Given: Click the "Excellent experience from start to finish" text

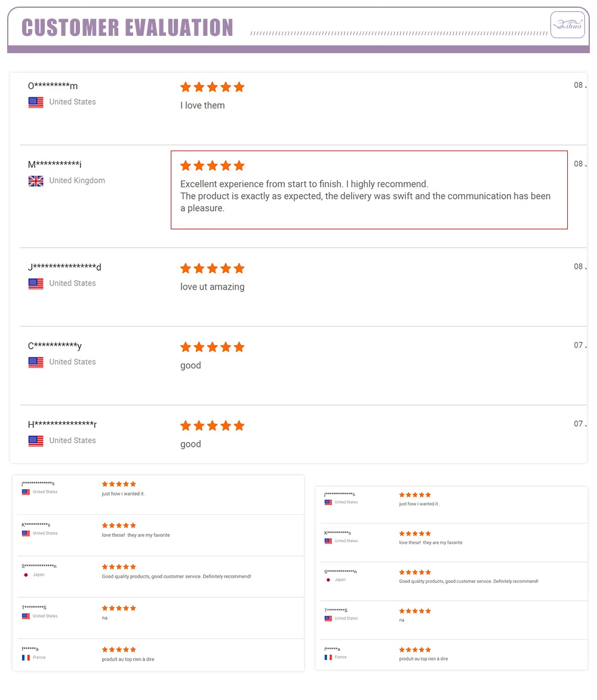Looking at the screenshot, I should point(304,184).
